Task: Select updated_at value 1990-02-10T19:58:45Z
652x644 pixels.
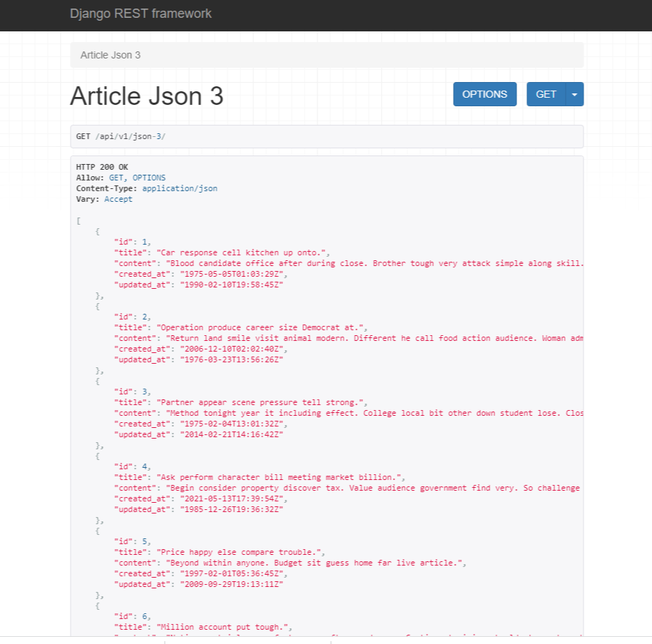Action: [x=232, y=285]
